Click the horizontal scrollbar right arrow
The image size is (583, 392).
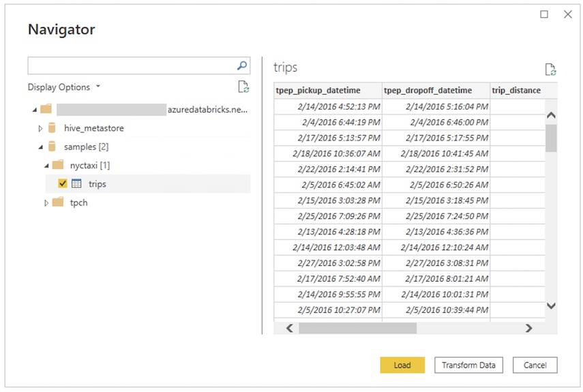pyautogui.click(x=528, y=329)
